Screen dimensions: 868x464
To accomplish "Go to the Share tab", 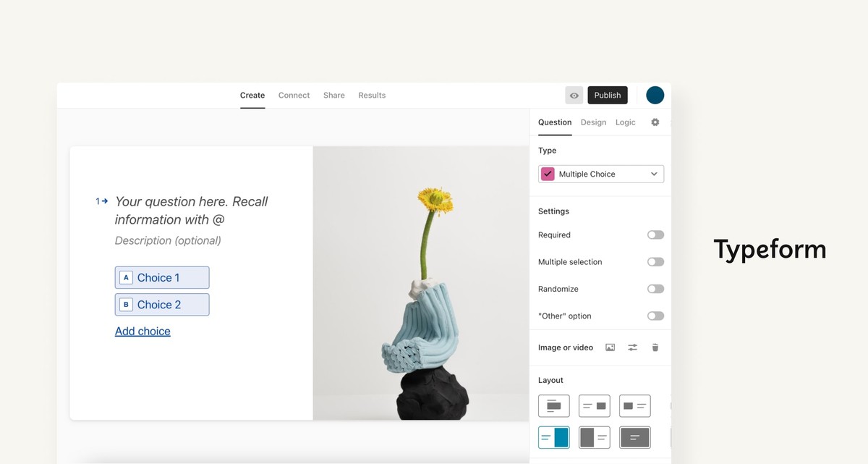I will tap(334, 96).
